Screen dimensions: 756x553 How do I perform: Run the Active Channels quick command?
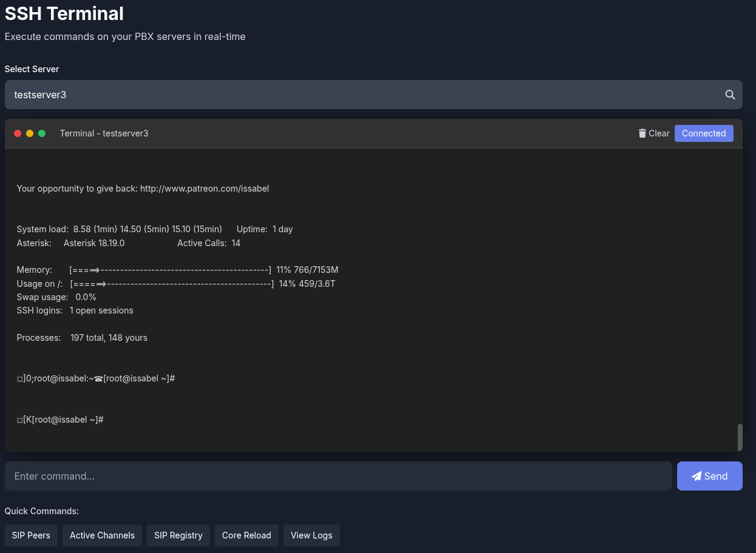tap(102, 535)
